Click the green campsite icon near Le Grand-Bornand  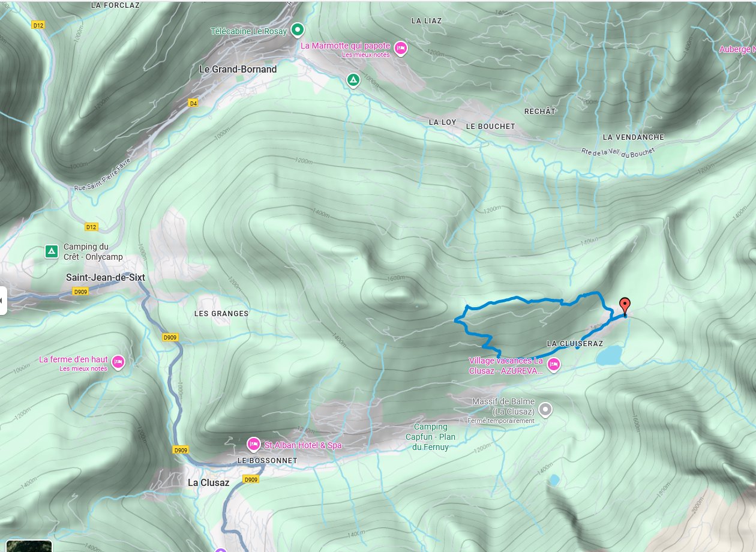353,80
